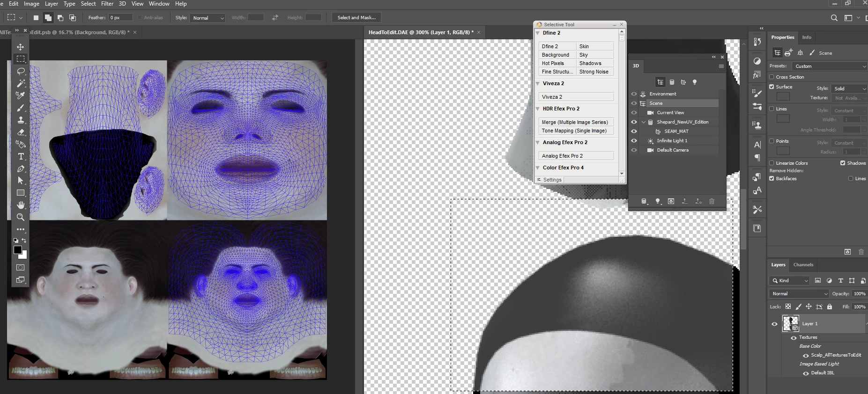Click the foreground color swatch
The image size is (868, 394).
coord(18,250)
